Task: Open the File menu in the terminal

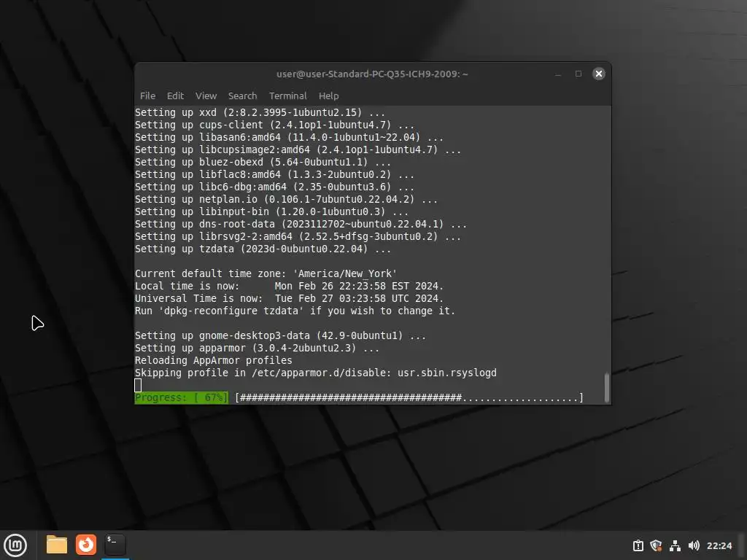Action: click(147, 96)
